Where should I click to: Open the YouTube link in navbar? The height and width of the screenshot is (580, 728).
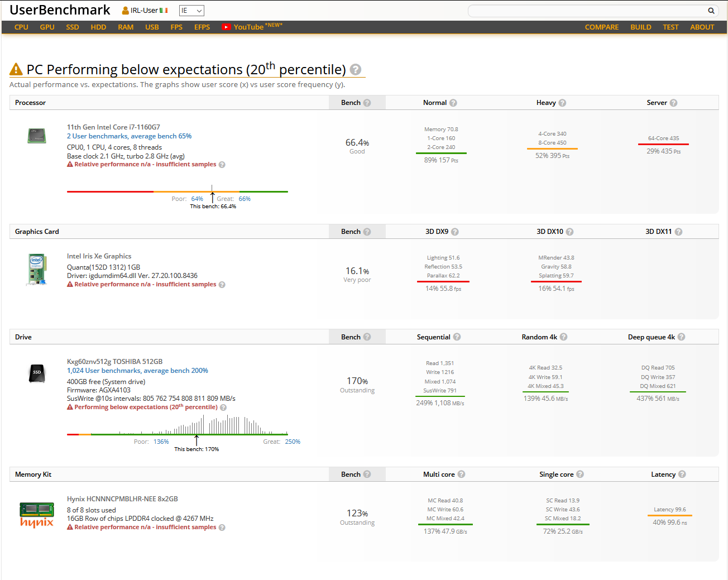point(248,27)
